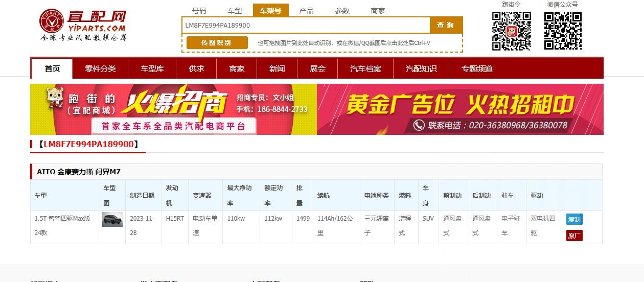Screen dimensions: 644x282
Task: Switch to the 车型 search tab
Action: click(235, 10)
